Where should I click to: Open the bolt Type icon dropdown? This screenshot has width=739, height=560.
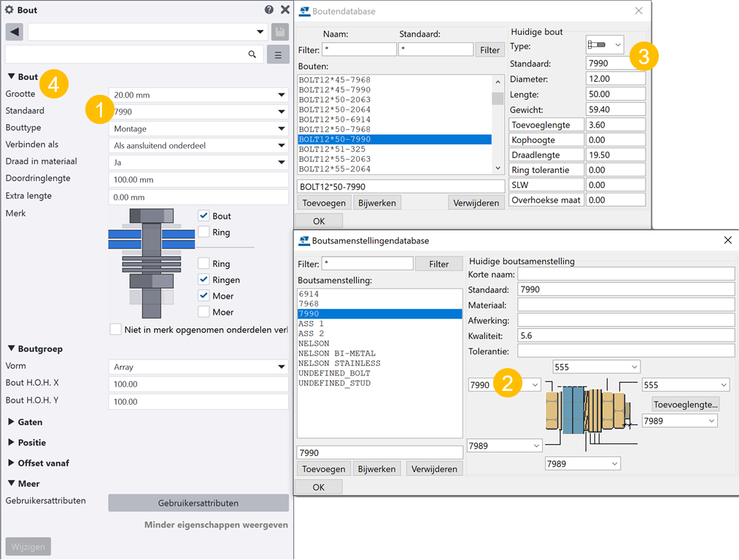(x=605, y=45)
